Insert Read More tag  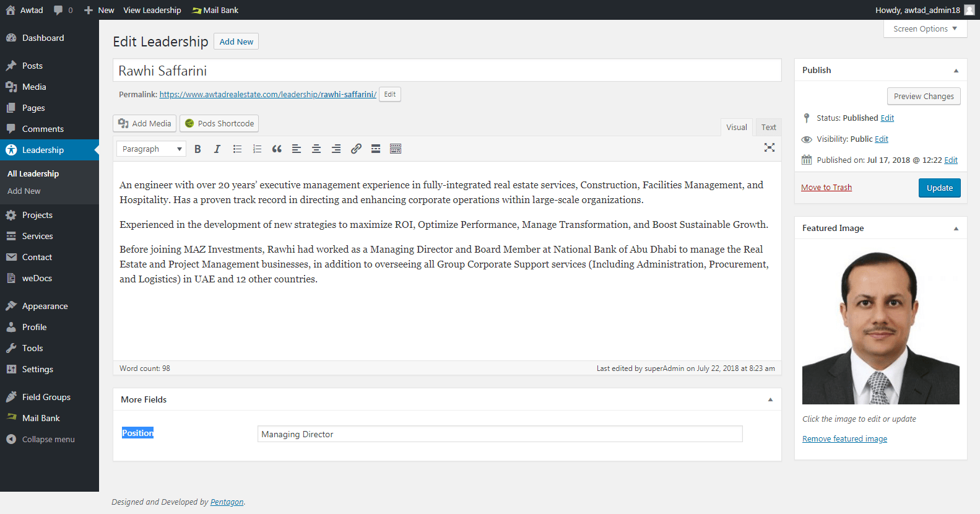(x=376, y=149)
